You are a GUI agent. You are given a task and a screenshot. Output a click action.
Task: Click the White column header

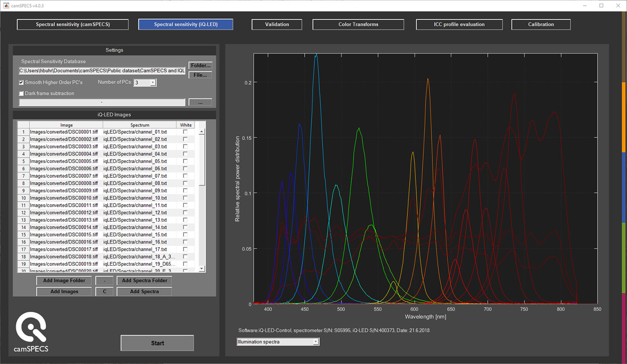click(186, 125)
